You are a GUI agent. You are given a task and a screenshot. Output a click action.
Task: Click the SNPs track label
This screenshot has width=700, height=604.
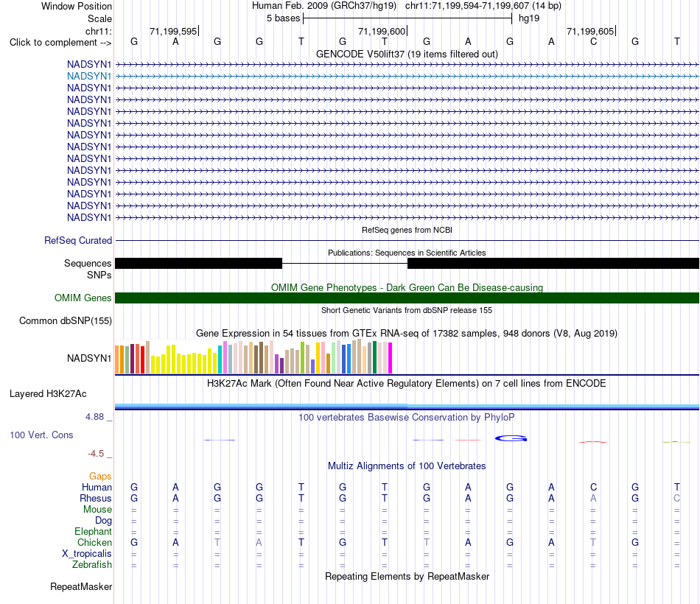(x=99, y=275)
